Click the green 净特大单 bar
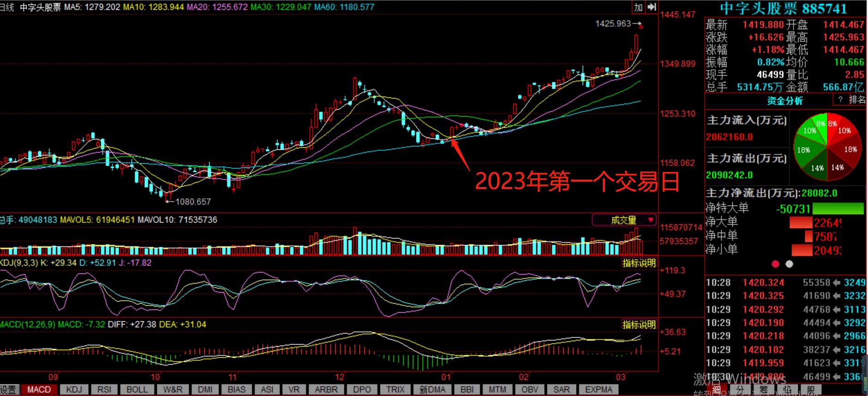This screenshot has width=868, height=396. point(838,208)
